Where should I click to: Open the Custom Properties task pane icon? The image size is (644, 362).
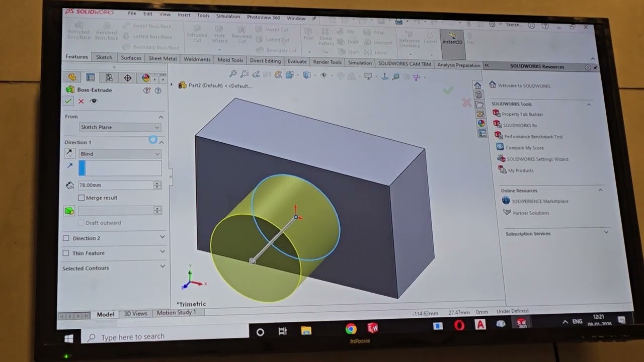click(x=482, y=133)
